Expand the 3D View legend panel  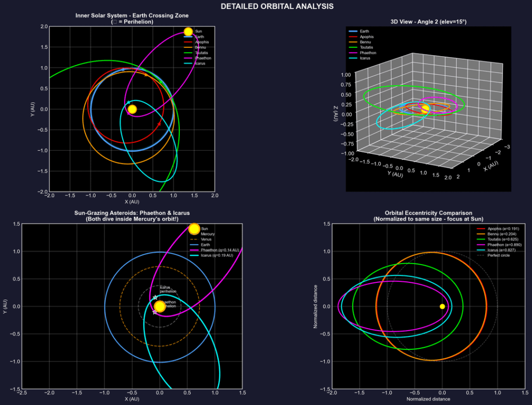(x=364, y=44)
